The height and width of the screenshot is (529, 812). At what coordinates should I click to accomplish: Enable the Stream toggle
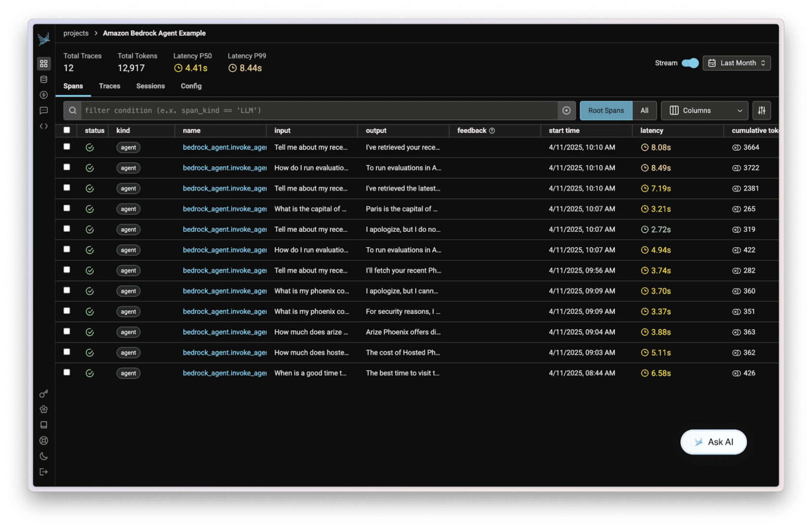point(691,63)
